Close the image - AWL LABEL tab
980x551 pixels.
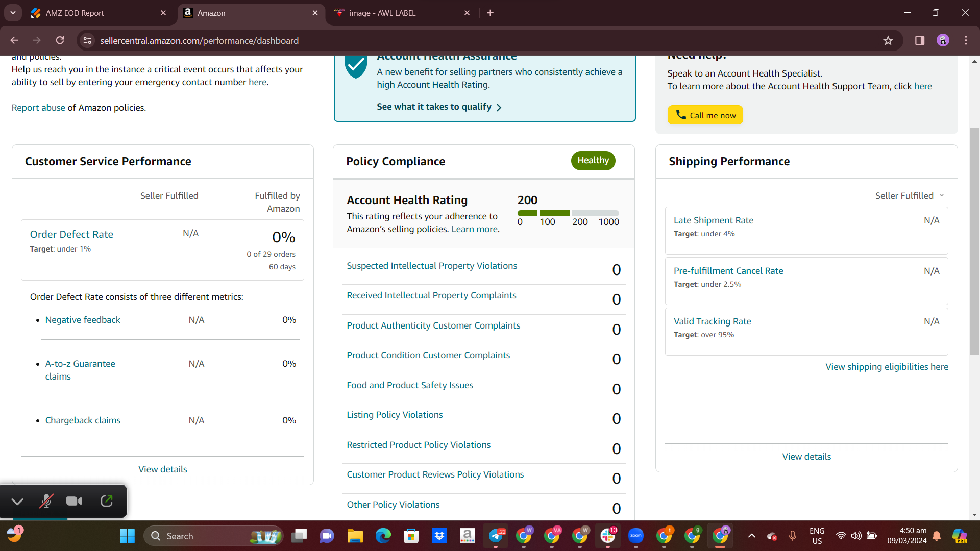click(467, 13)
